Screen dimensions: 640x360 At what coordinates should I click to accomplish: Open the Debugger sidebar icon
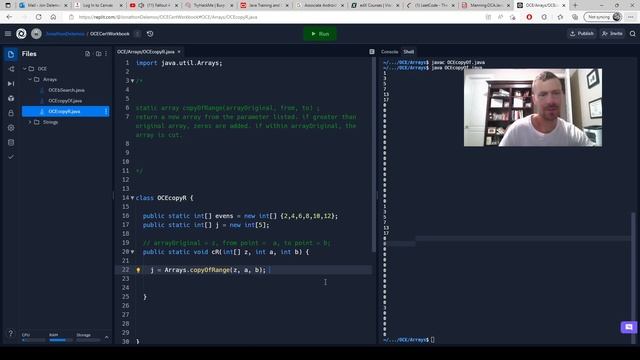pos(11,84)
